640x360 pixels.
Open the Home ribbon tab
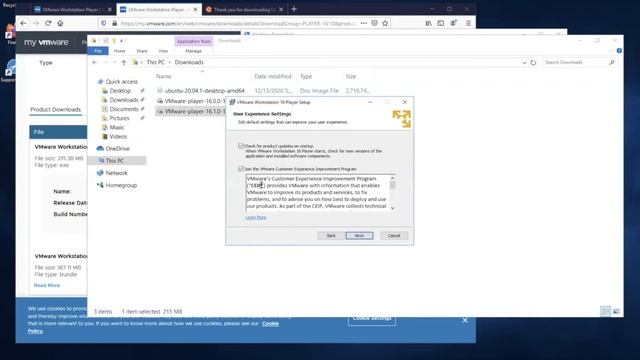tap(120, 51)
